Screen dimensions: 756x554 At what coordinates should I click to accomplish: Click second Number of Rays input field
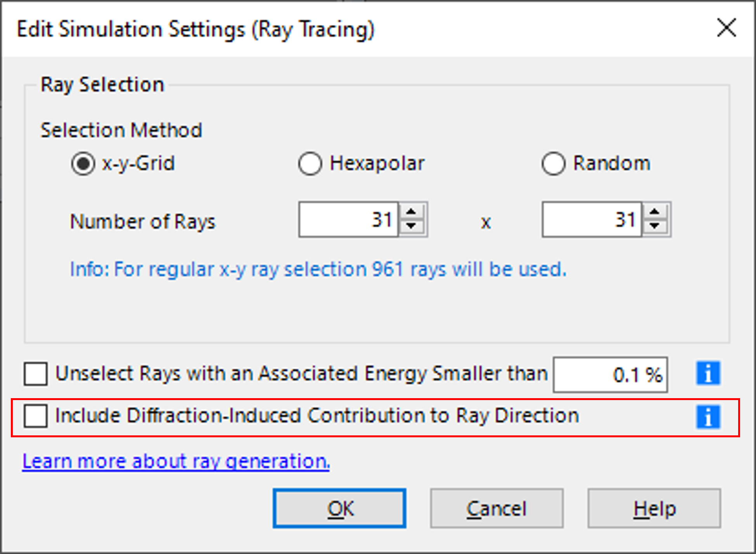tap(591, 219)
